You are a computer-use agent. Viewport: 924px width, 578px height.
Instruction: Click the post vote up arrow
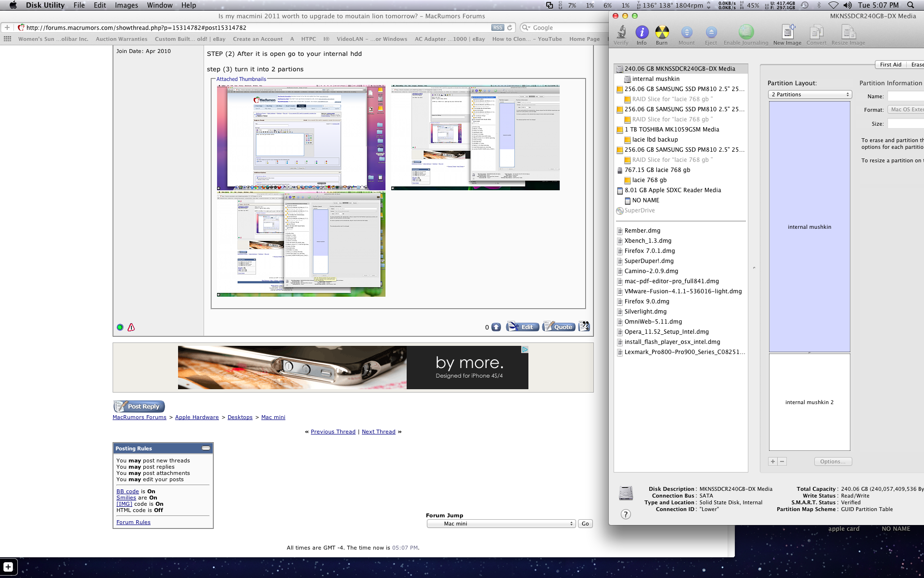(496, 327)
